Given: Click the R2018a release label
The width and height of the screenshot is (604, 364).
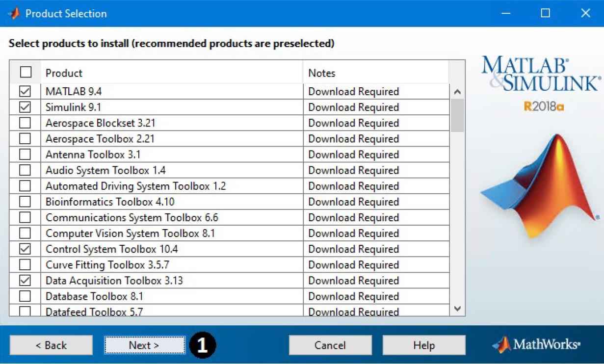Looking at the screenshot, I should 544,106.
